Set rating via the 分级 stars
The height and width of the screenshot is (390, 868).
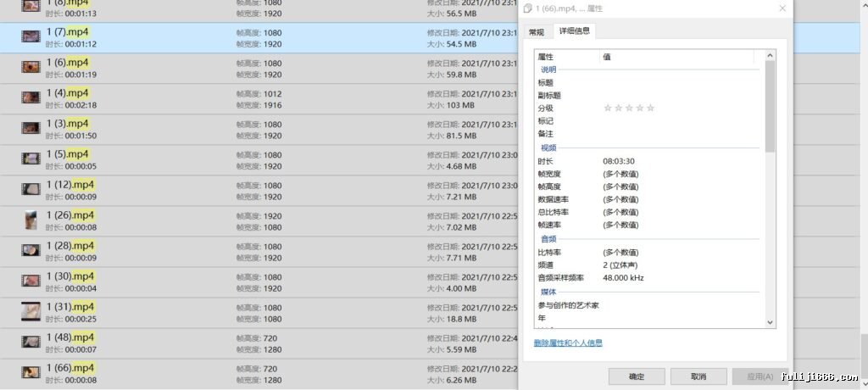[x=629, y=108]
